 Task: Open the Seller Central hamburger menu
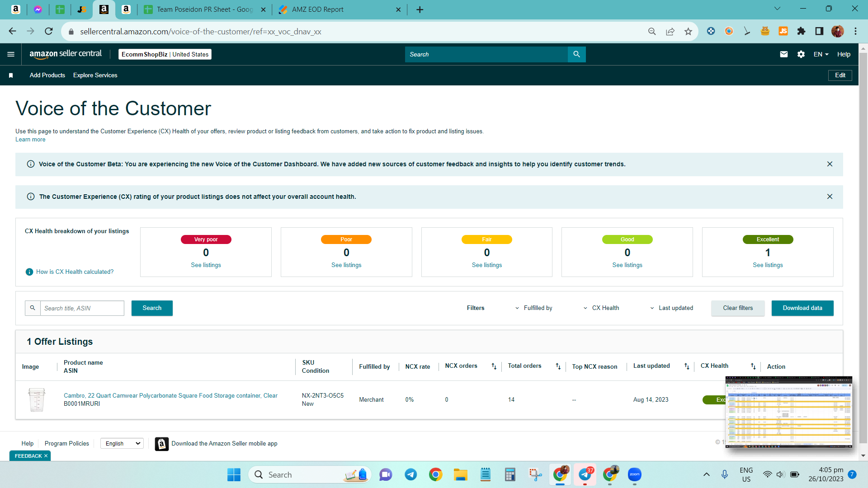click(x=11, y=54)
